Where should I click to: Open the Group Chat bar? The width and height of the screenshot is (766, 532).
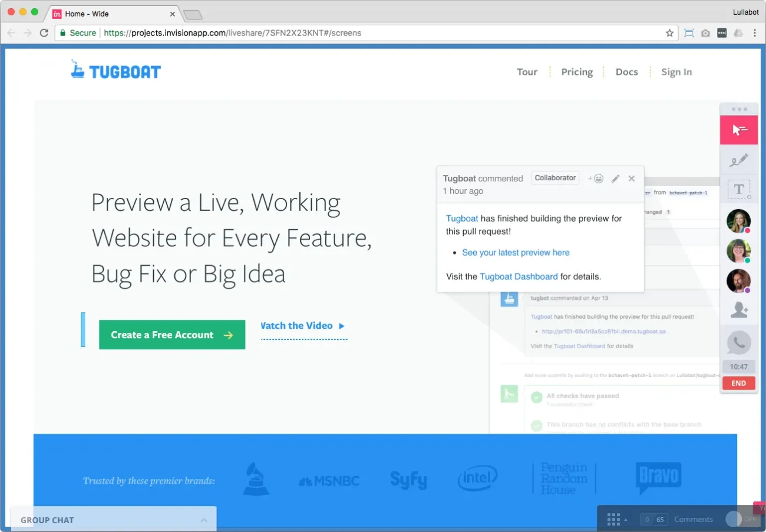click(113, 520)
